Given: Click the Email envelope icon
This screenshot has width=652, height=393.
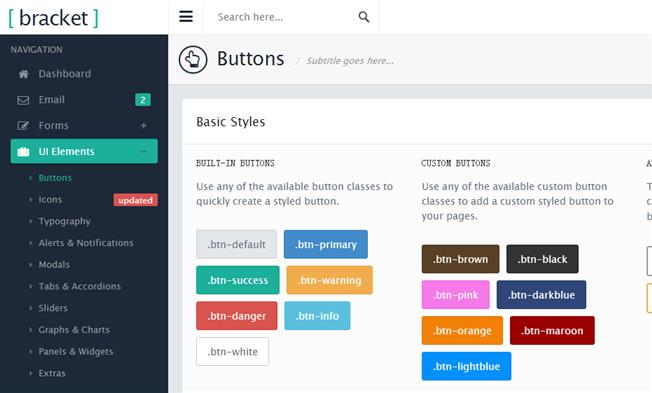Looking at the screenshot, I should click(x=23, y=100).
